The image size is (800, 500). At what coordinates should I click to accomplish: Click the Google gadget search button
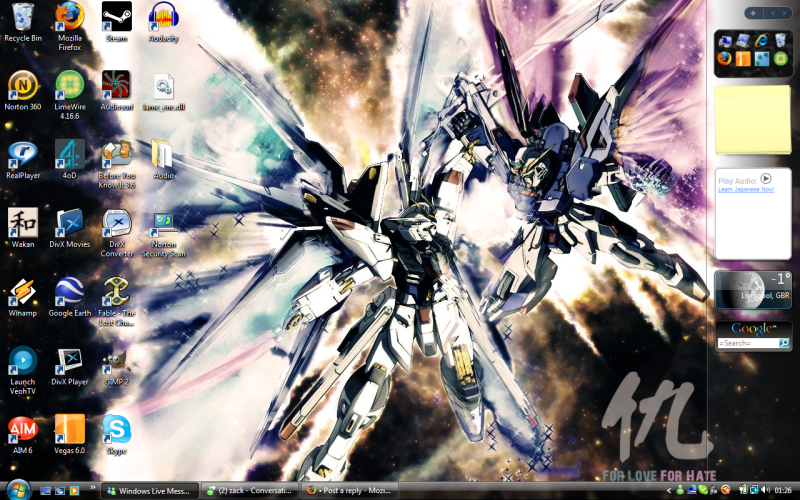coord(784,343)
